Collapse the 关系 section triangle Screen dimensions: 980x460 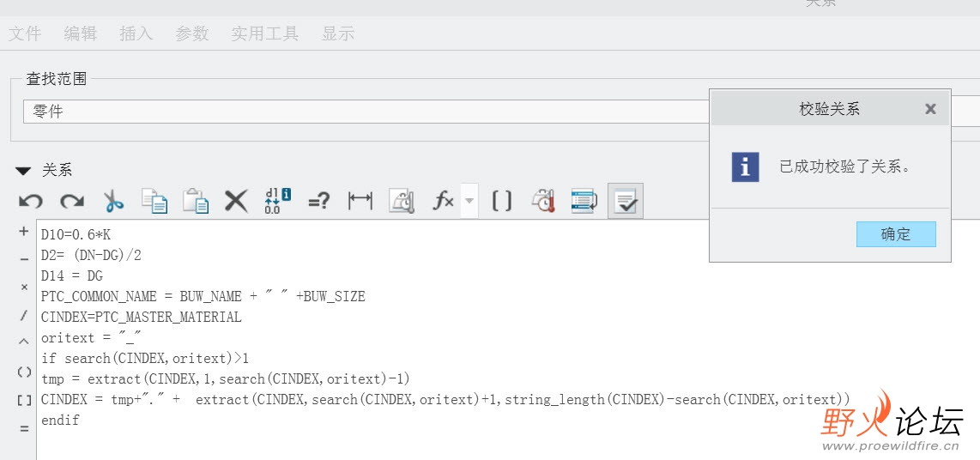23,170
